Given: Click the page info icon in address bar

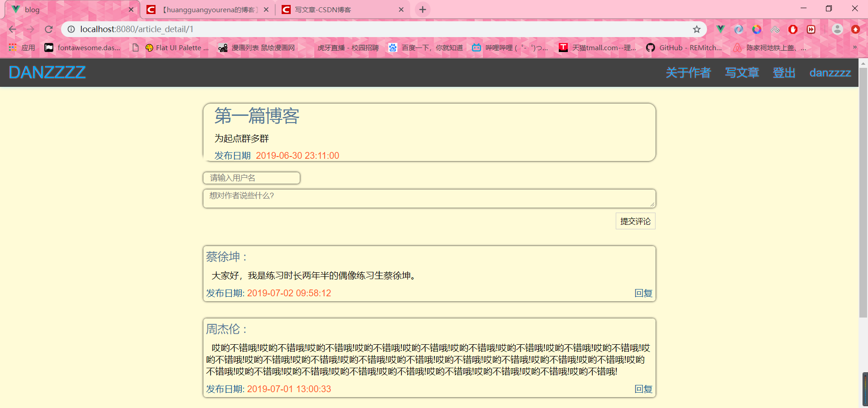Looking at the screenshot, I should tap(71, 29).
